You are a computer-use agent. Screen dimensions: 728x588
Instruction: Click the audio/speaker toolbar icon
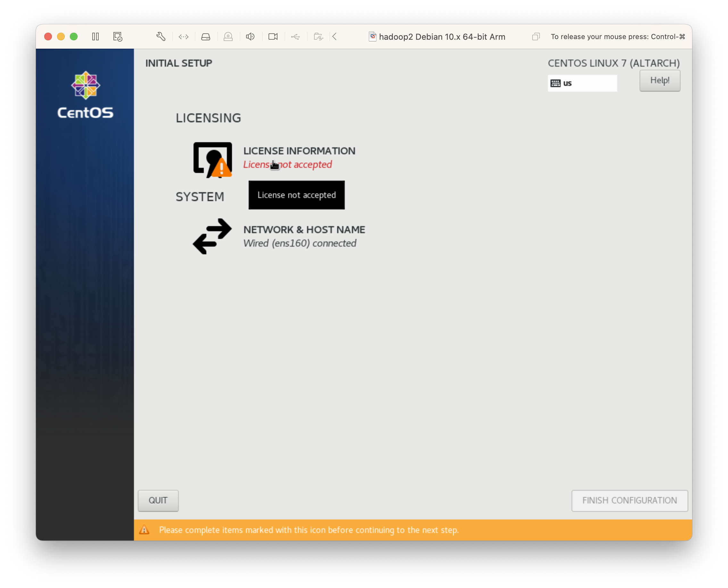[250, 37]
